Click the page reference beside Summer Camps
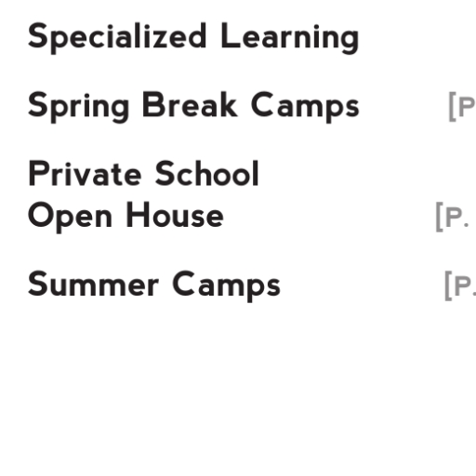Image resolution: width=476 pixels, height=476 pixels. 460,285
